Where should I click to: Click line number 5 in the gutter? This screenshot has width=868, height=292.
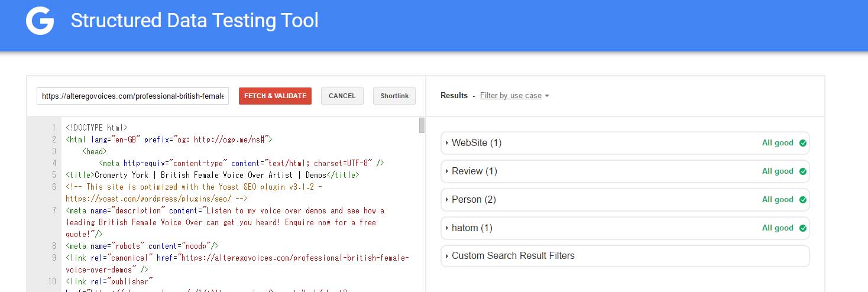click(x=54, y=175)
